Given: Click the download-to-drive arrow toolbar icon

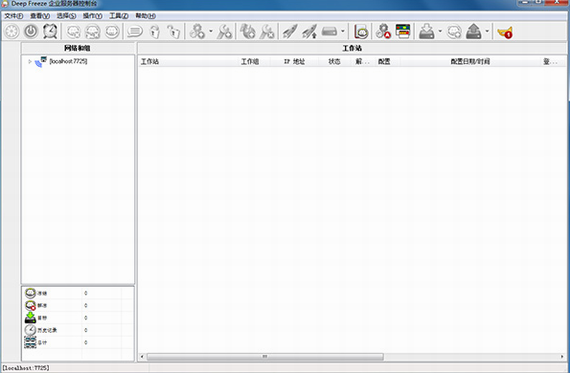Looking at the screenshot, I should [x=427, y=32].
